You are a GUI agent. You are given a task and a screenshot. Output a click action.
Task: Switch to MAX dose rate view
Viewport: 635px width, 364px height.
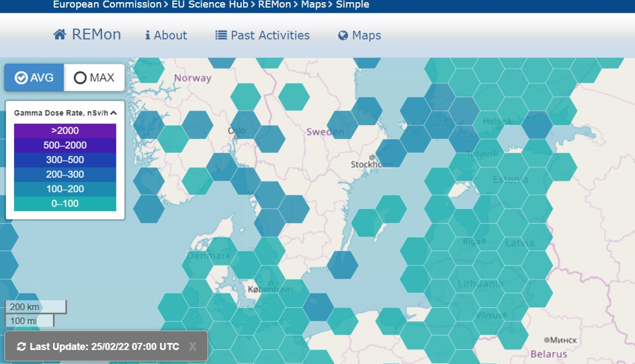94,77
